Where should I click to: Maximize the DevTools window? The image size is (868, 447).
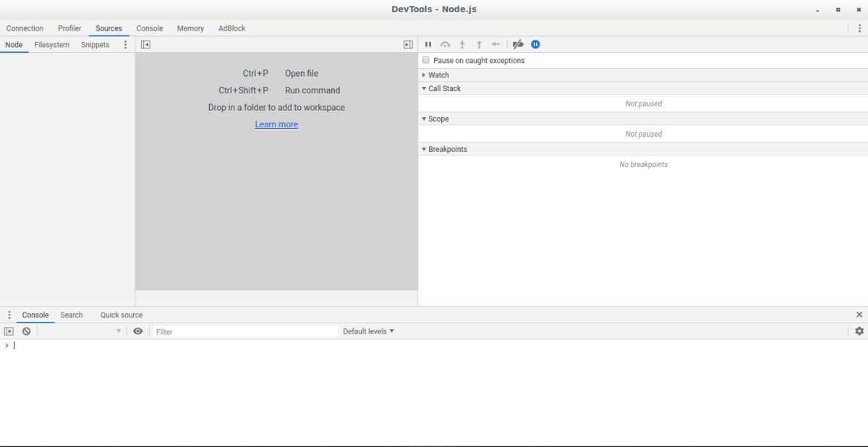click(x=838, y=9)
